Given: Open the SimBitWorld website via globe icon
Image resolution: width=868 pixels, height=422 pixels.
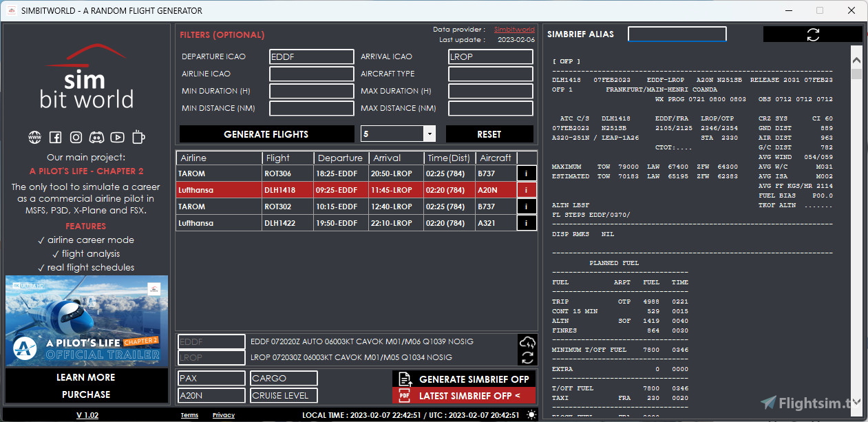Looking at the screenshot, I should point(36,137).
